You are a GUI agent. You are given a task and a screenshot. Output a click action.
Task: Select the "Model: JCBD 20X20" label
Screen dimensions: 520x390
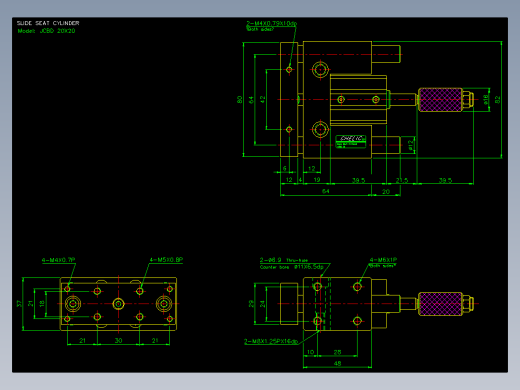[46, 31]
